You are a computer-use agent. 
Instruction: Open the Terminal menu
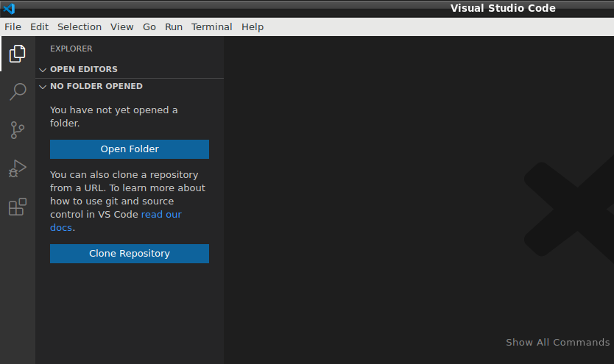click(212, 27)
